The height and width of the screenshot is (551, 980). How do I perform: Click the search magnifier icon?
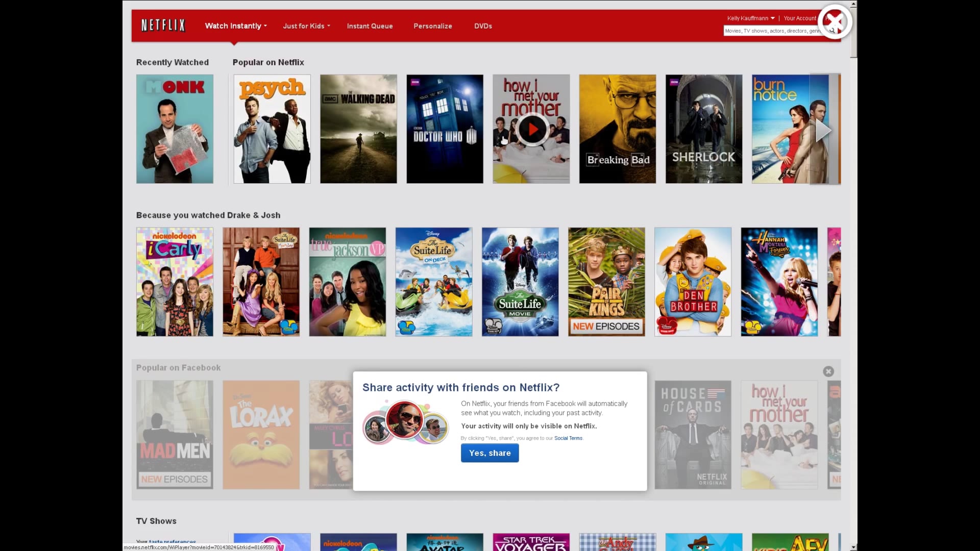point(832,31)
